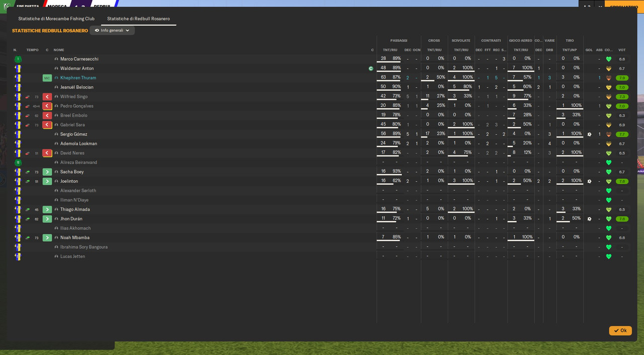Click the green substituted-on arrow for Joelinton
The image size is (644, 355).
click(x=47, y=181)
